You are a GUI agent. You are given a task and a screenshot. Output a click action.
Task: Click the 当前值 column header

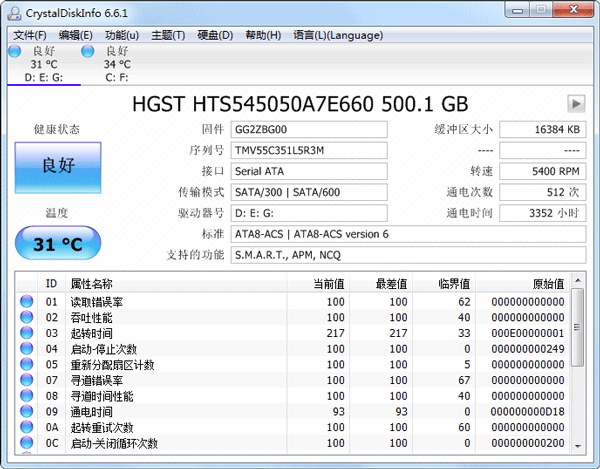click(x=318, y=283)
